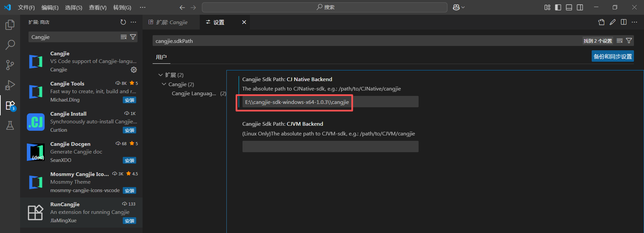Collapse the Cangjie (2) tree node
Viewport: 644px width, 233px height.
pyautogui.click(x=164, y=84)
